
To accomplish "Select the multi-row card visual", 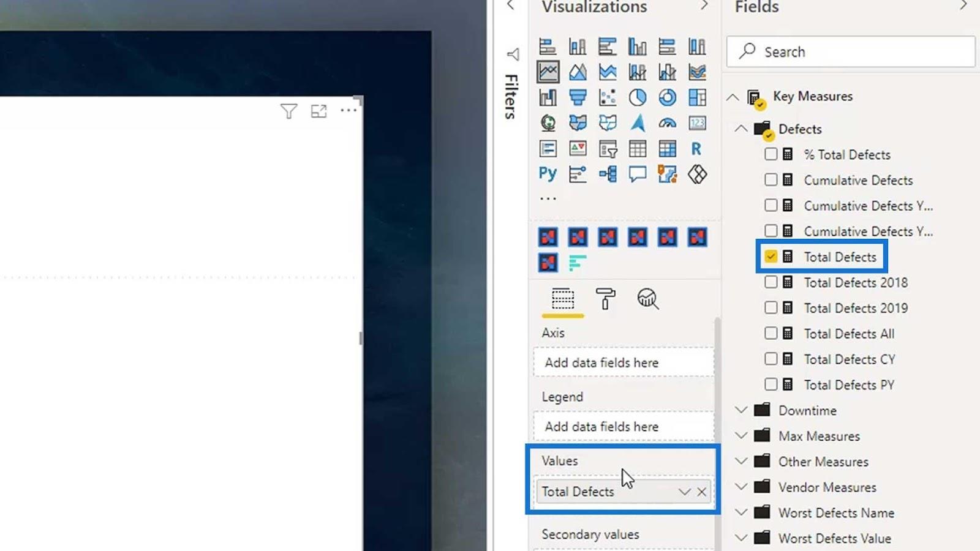I will coord(548,149).
